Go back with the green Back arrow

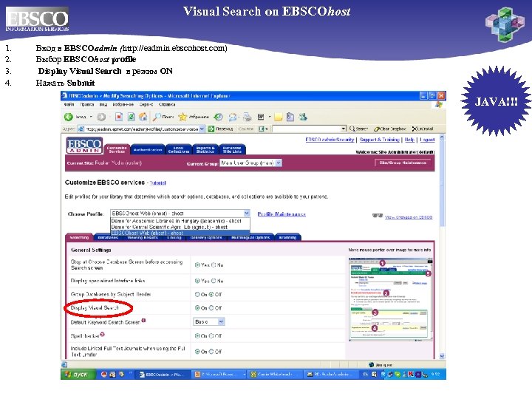[x=69, y=117]
